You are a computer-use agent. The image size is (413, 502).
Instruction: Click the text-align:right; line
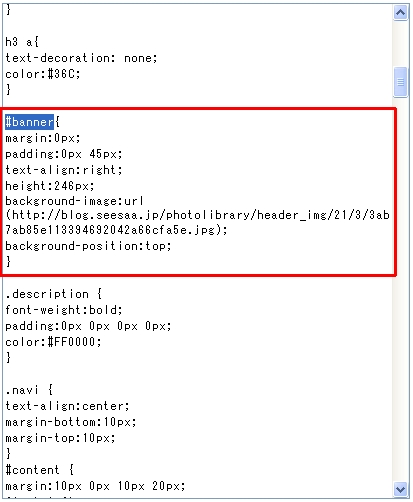(x=64, y=170)
